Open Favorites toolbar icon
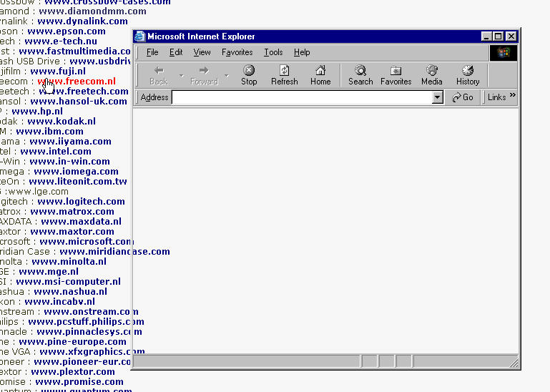Screen dimensions: 550x392 396,75
